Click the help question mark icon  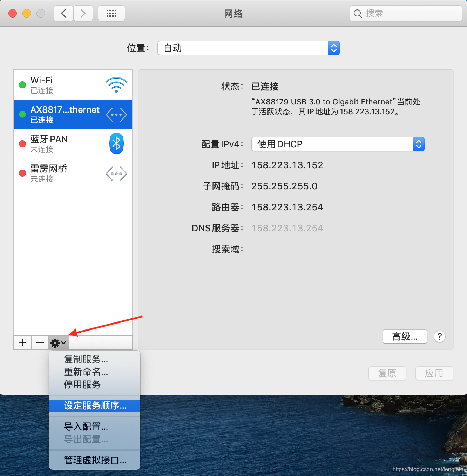tap(439, 336)
